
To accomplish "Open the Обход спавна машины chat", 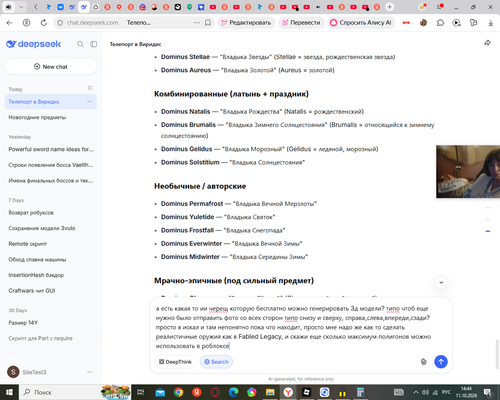I will (51, 259).
